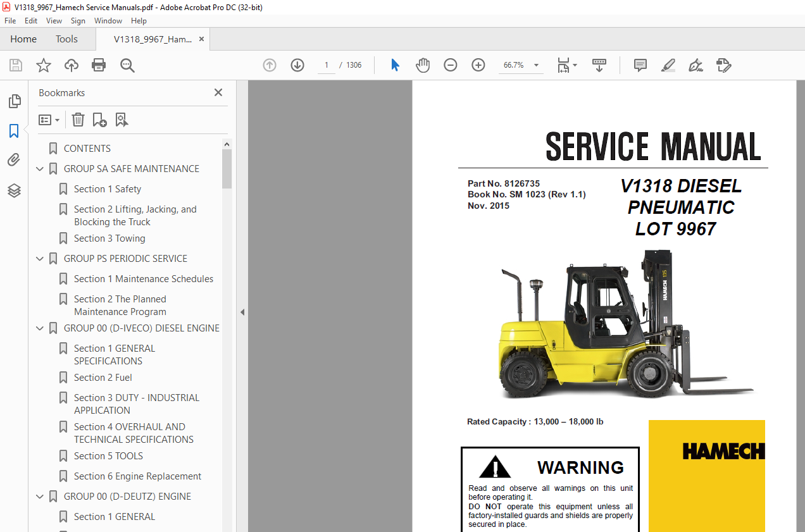Click the scrolling mode keyboard icon
Screen dimensions: 805x532
tap(599, 65)
